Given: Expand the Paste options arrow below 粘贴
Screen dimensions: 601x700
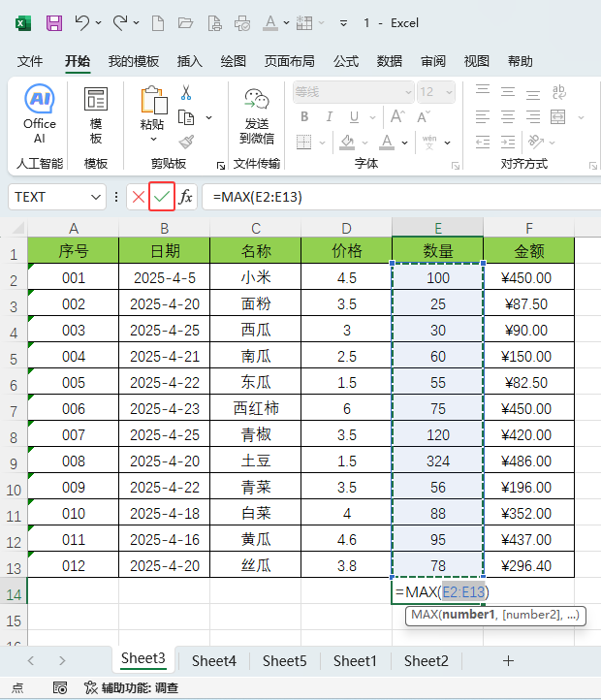Looking at the screenshot, I should click(x=153, y=140).
